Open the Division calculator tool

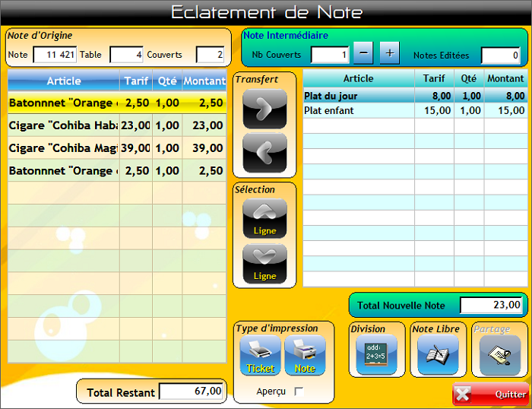[376, 355]
